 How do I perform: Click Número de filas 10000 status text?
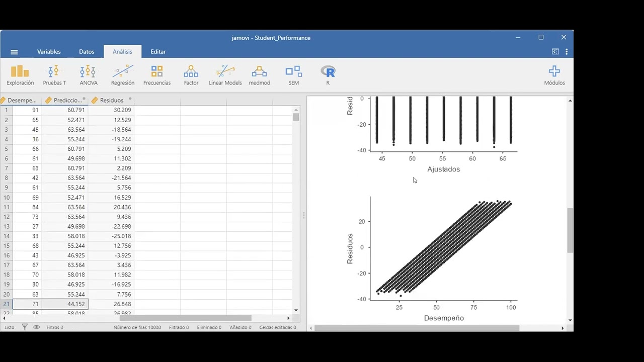coord(137,327)
